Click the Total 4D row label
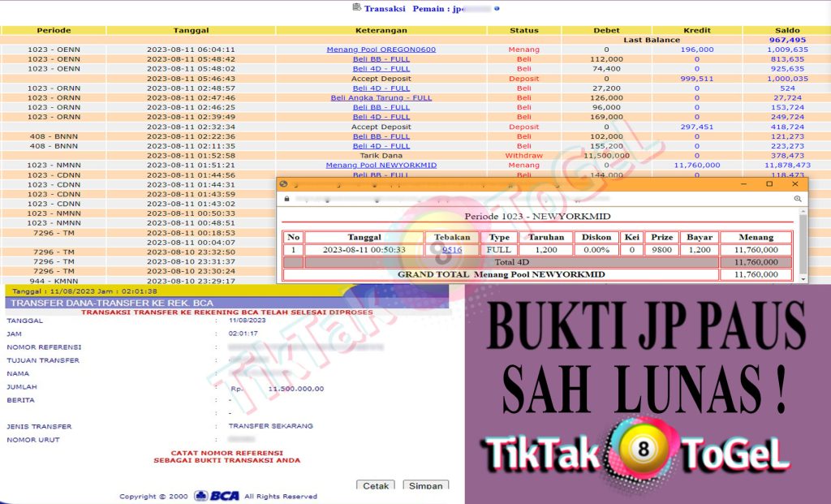Screen dimensions: 831x504 click(511, 262)
